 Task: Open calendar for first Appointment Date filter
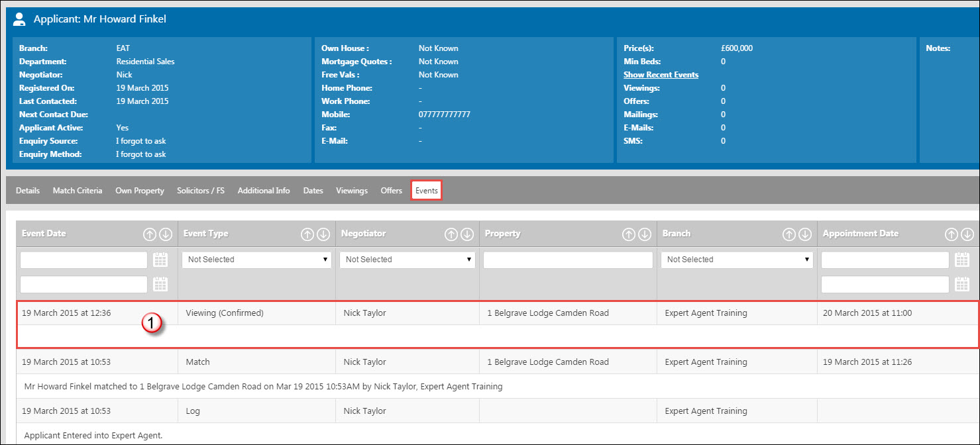[962, 260]
